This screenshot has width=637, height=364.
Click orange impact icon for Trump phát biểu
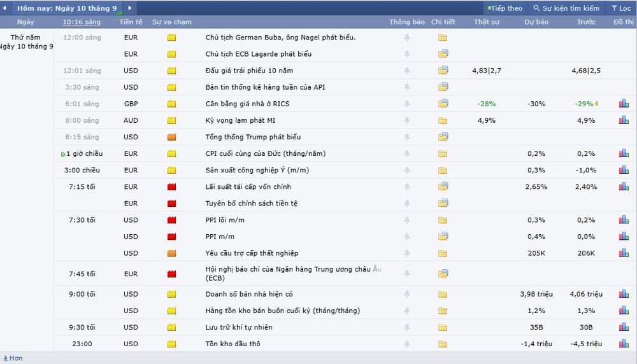pyautogui.click(x=172, y=137)
